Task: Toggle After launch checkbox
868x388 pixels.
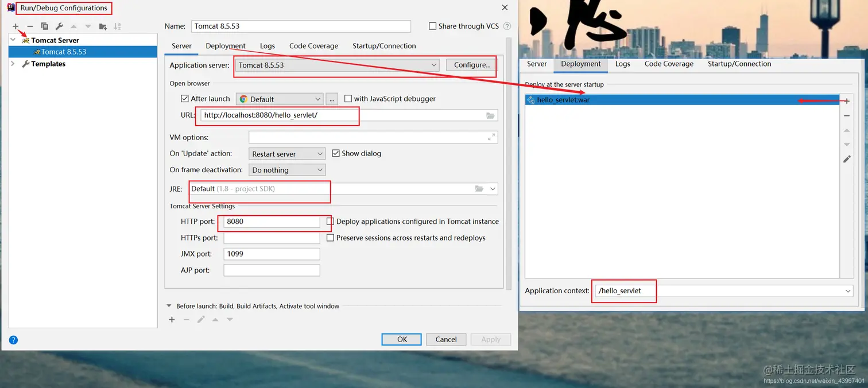Action: 185,99
